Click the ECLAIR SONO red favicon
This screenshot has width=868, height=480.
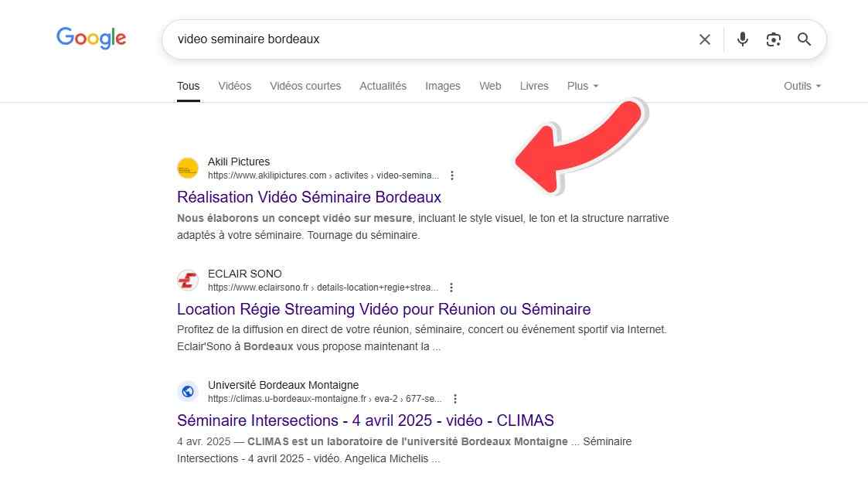tap(187, 280)
